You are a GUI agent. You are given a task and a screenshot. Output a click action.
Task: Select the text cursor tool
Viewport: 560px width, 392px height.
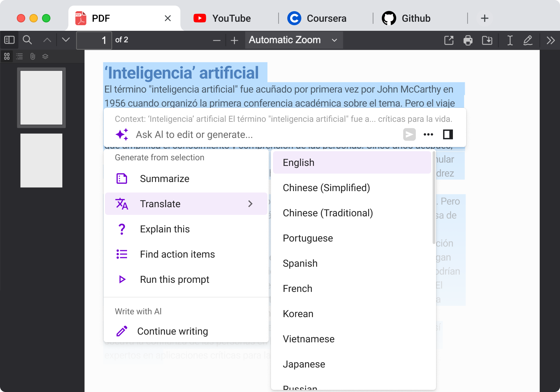click(510, 40)
